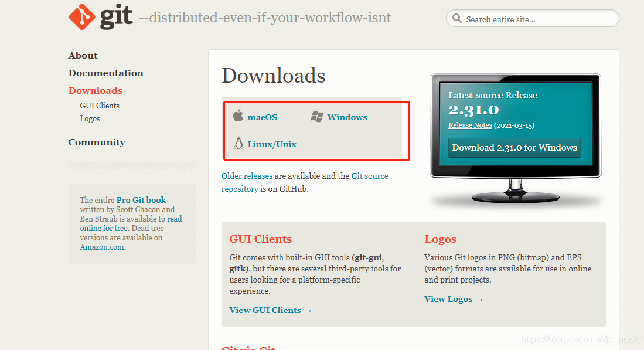Click the Downloads page title
This screenshot has height=350, width=644.
[274, 76]
